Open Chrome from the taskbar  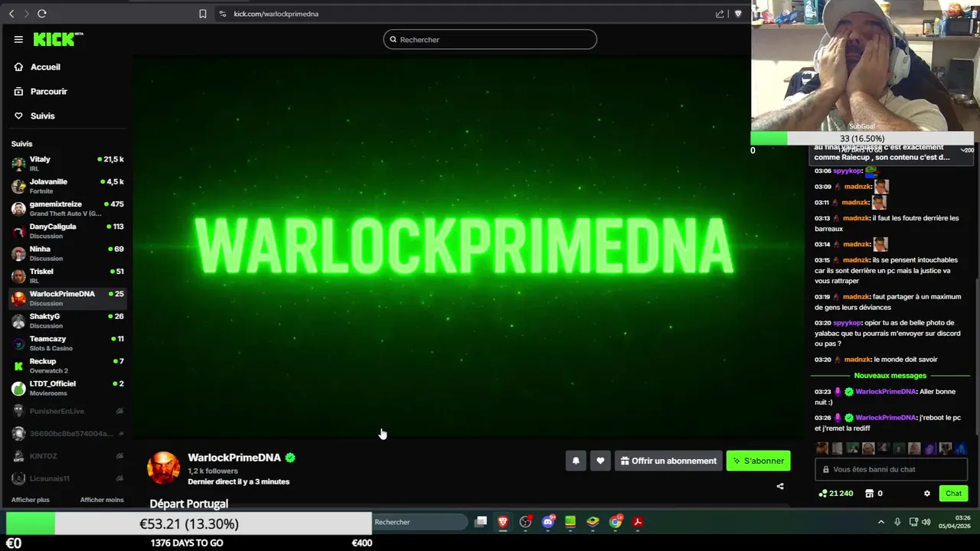coord(616,522)
